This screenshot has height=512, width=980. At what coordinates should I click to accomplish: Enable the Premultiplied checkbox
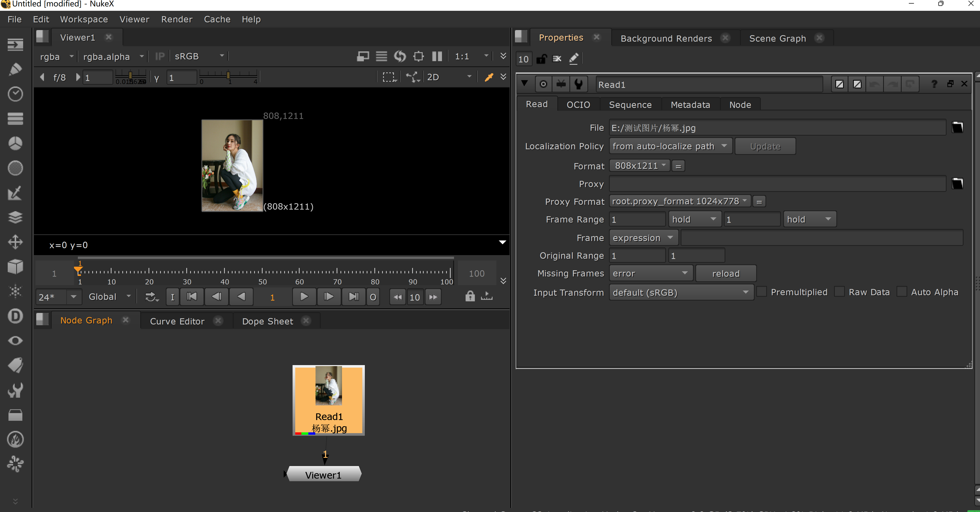point(762,292)
